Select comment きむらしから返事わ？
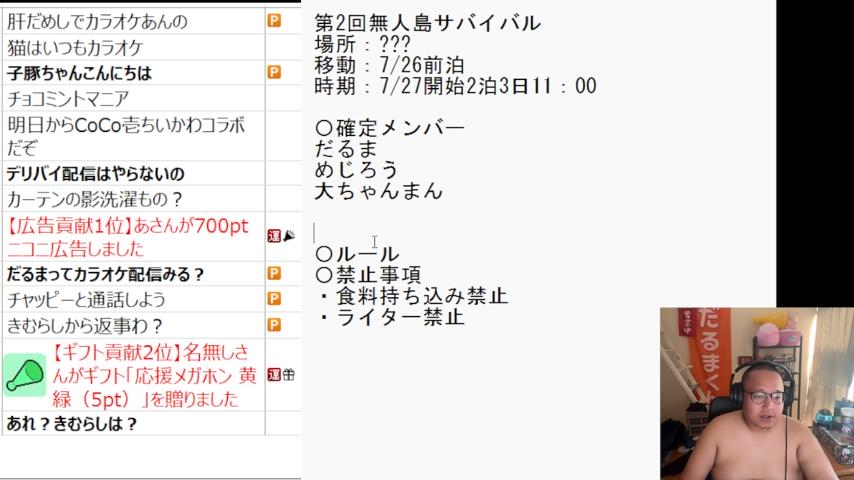854x480 pixels. [84, 326]
